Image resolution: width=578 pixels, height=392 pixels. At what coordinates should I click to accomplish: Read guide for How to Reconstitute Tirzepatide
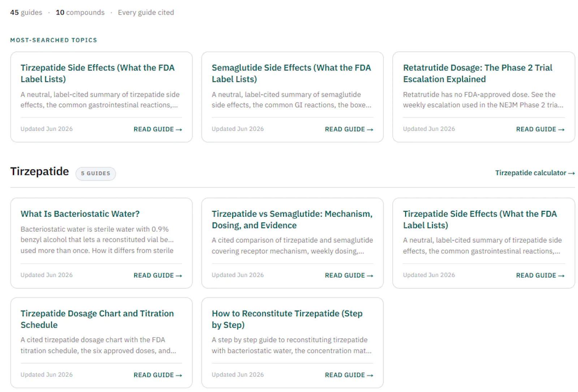point(349,375)
